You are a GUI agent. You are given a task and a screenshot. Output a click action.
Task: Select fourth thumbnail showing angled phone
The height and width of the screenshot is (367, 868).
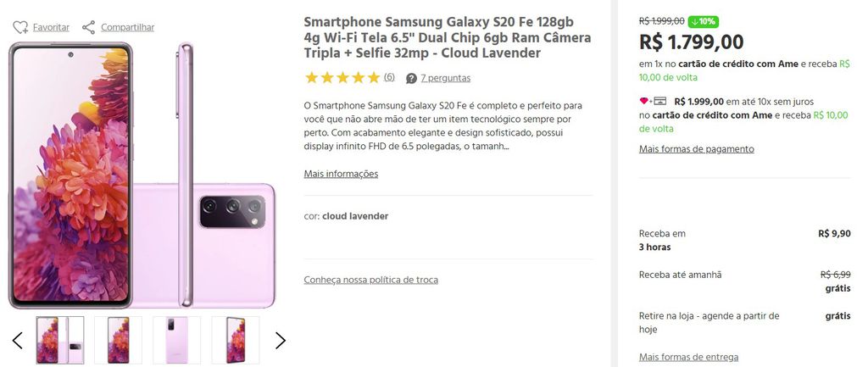click(236, 340)
